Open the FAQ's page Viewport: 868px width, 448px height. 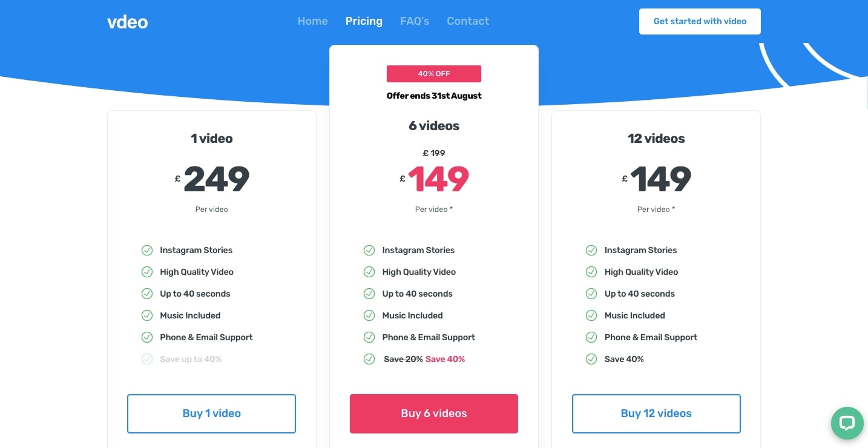tap(415, 21)
